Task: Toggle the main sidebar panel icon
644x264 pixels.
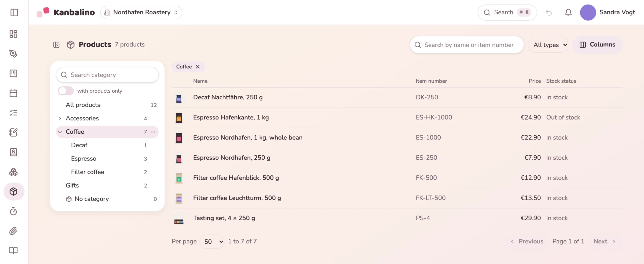Action: tap(14, 12)
